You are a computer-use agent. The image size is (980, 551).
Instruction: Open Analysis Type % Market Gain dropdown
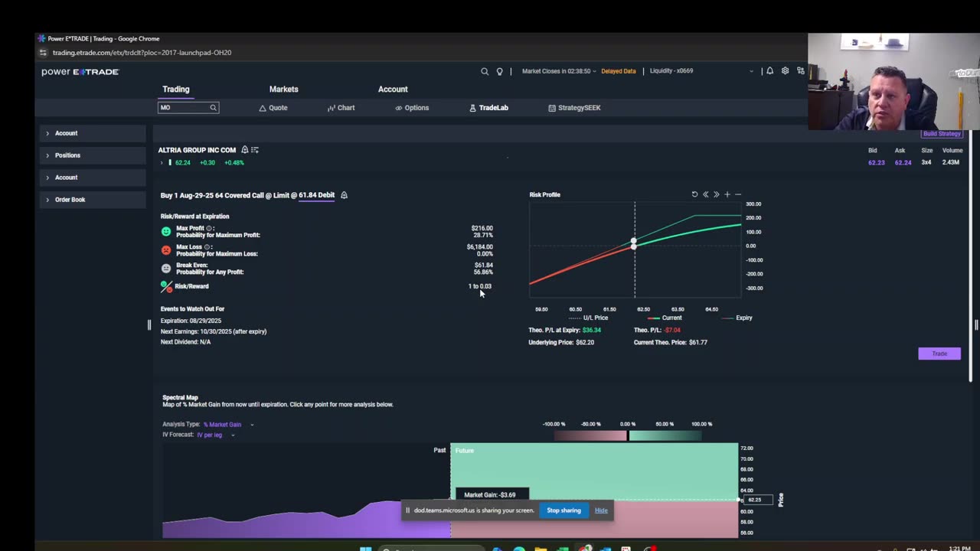228,424
